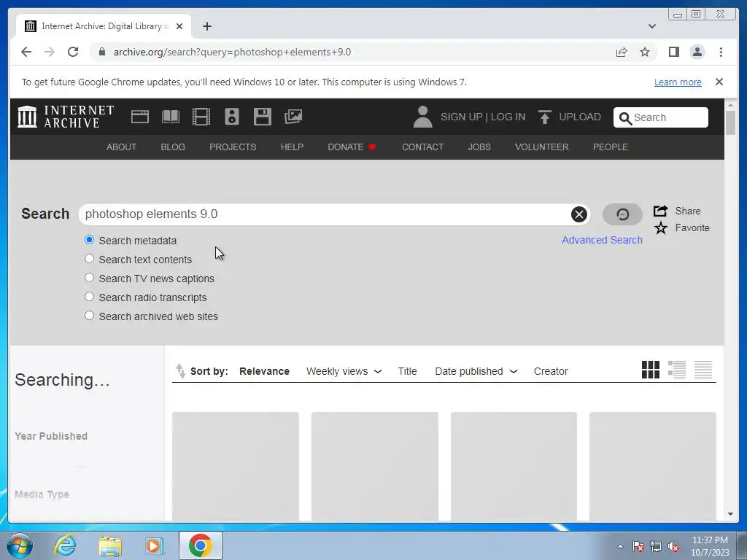
Task: Open the DONATE menu item
Action: tap(352, 147)
